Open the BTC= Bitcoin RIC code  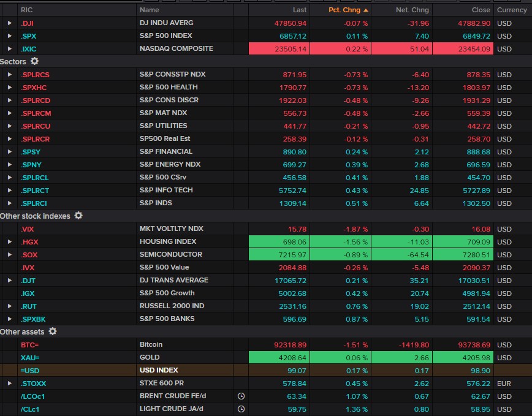pyautogui.click(x=29, y=345)
